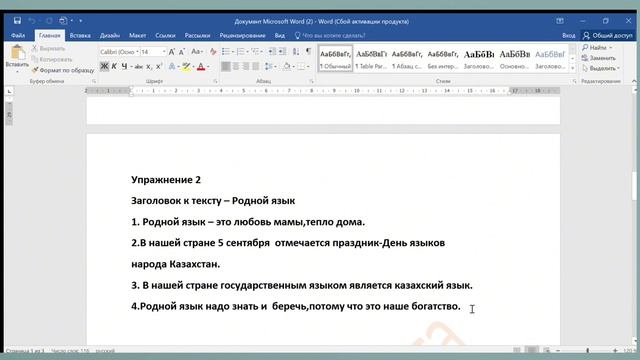Sort text alphabetically icon
Screen dimensions: 640x360
pyautogui.click(x=296, y=52)
